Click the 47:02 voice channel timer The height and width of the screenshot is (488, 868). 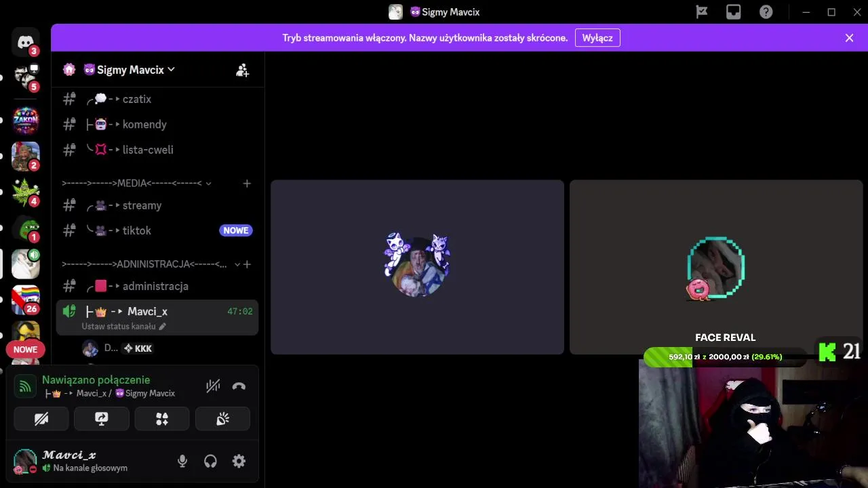(239, 311)
